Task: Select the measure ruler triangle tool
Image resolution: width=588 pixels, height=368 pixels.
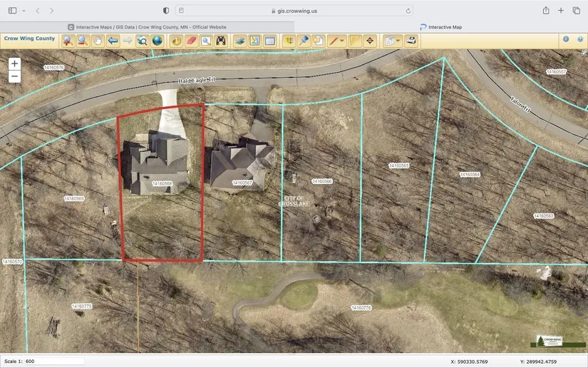Action: pos(355,41)
